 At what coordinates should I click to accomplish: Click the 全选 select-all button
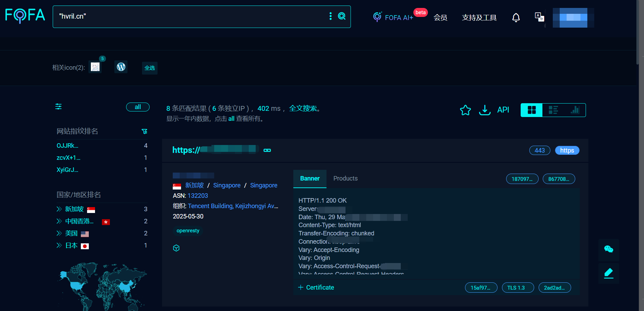[150, 68]
